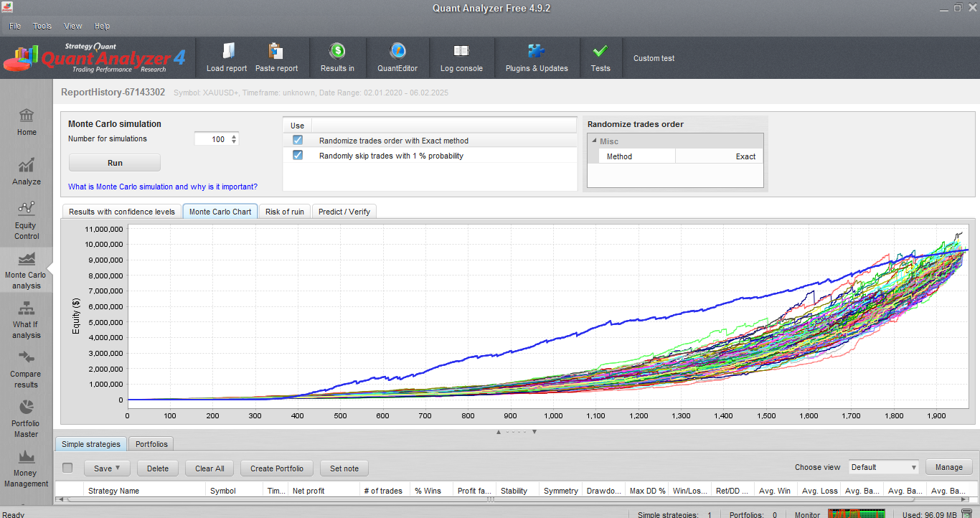Open Portfolio Master section
Viewport: 980px width, 518px height.
click(27, 418)
